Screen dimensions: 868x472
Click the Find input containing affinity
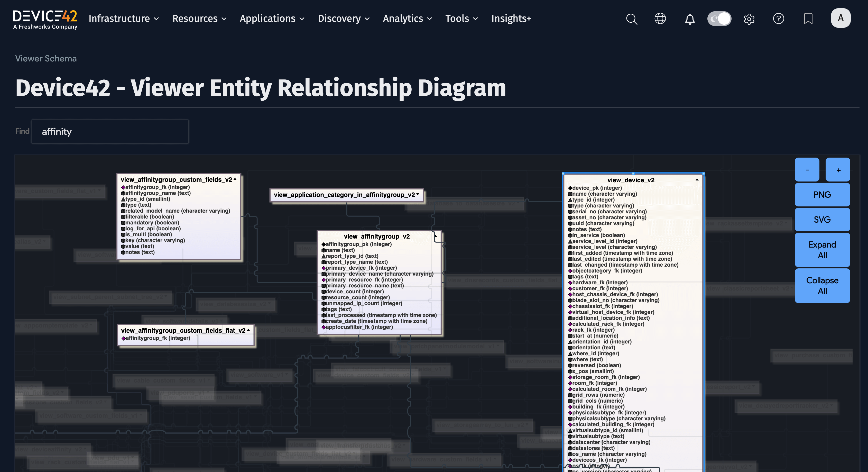(110, 131)
